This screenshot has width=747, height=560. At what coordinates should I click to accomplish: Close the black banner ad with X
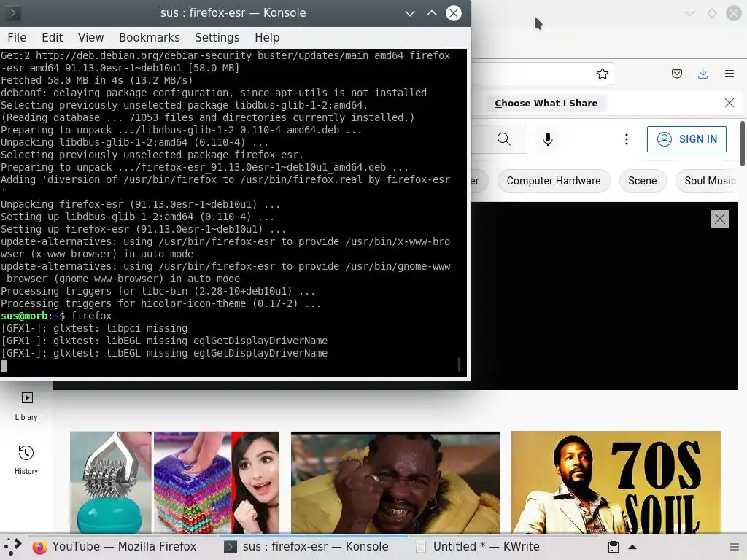[719, 219]
